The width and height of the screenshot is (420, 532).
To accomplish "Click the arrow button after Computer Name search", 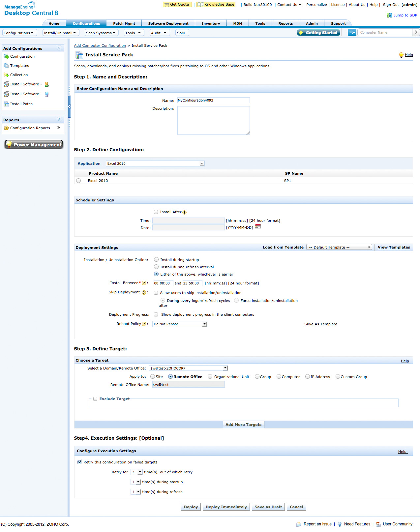I will click(416, 32).
